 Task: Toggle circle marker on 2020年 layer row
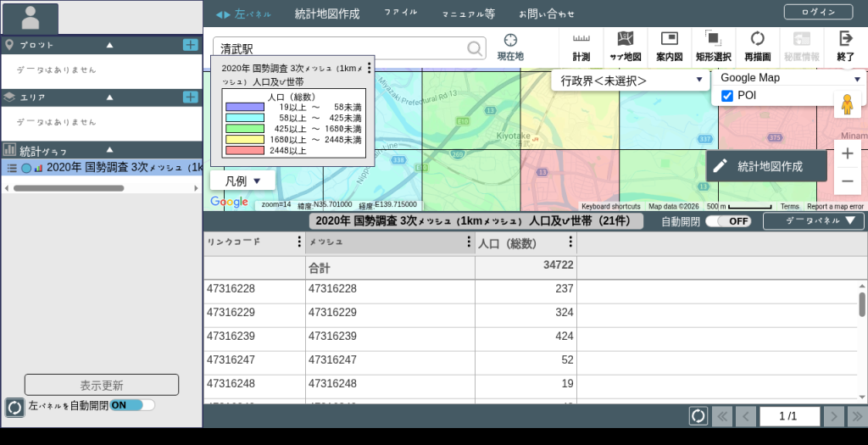click(26, 168)
